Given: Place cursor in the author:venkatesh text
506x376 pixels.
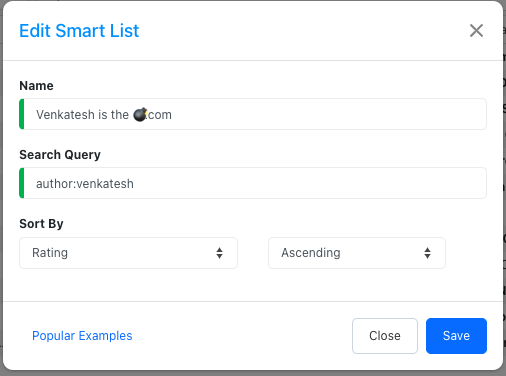Looking at the screenshot, I should 85,184.
